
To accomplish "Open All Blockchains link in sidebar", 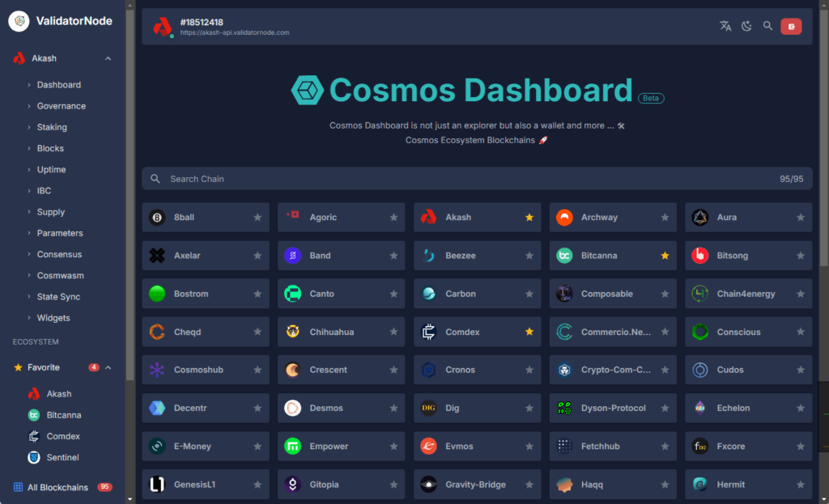I will pos(57,487).
